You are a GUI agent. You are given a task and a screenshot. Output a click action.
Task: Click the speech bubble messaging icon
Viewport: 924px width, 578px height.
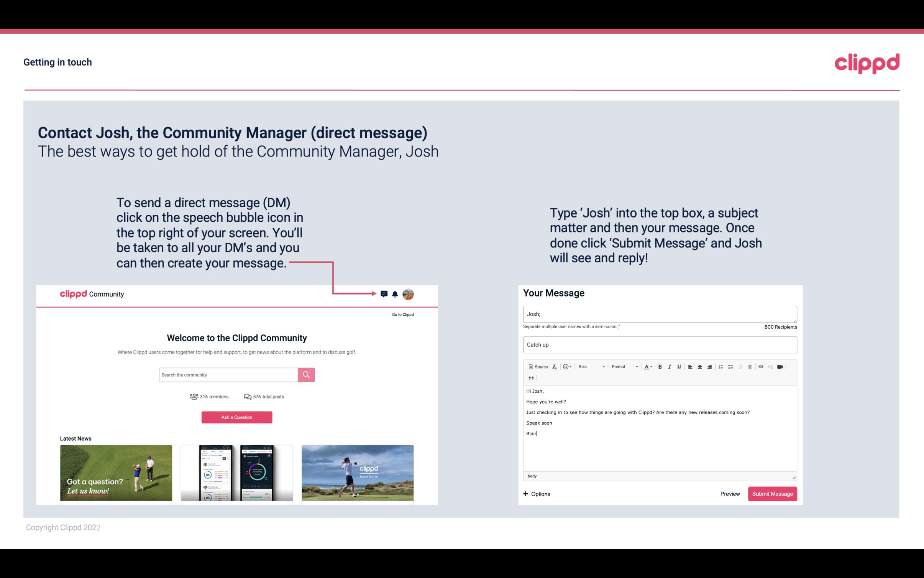coord(384,294)
